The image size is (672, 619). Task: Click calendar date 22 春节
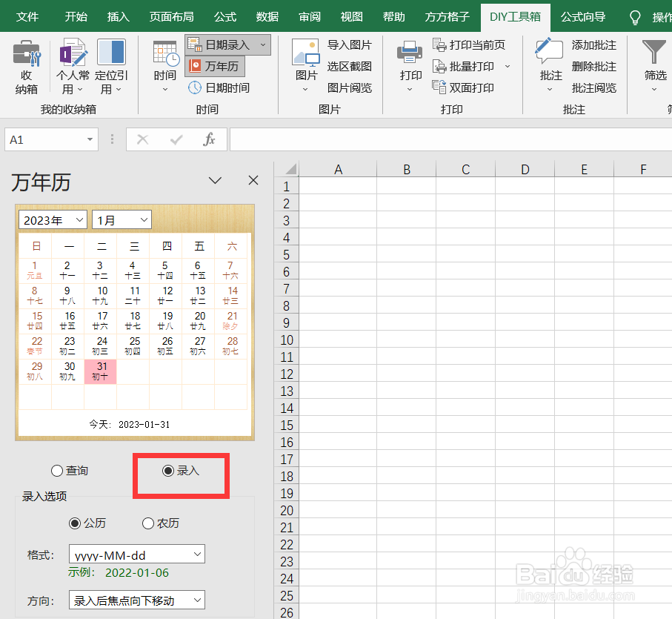tap(35, 346)
